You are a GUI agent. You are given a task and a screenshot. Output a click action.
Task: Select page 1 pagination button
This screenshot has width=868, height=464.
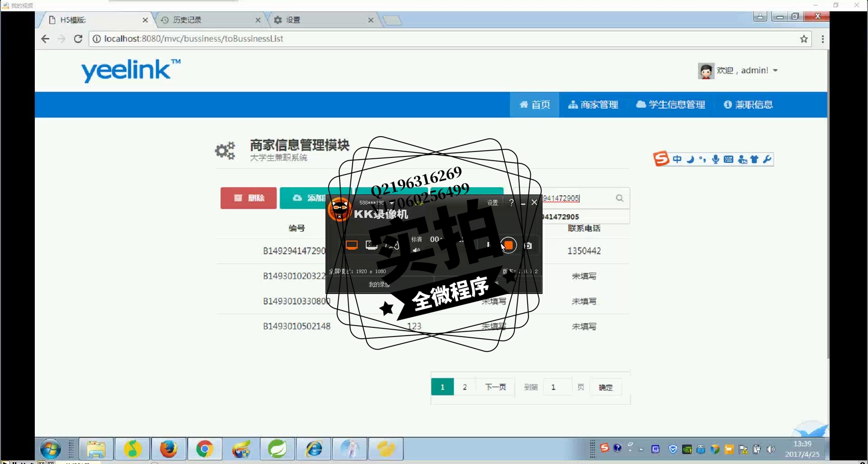pos(443,387)
